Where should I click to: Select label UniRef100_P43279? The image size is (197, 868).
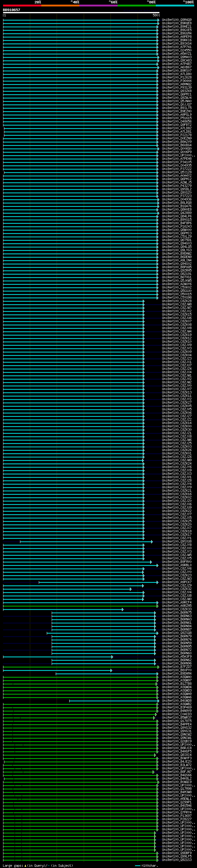tap(177, 186)
